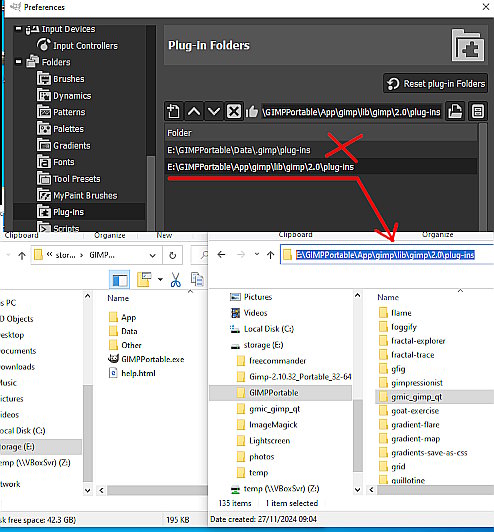Go up one level in left Explorer

[22, 255]
